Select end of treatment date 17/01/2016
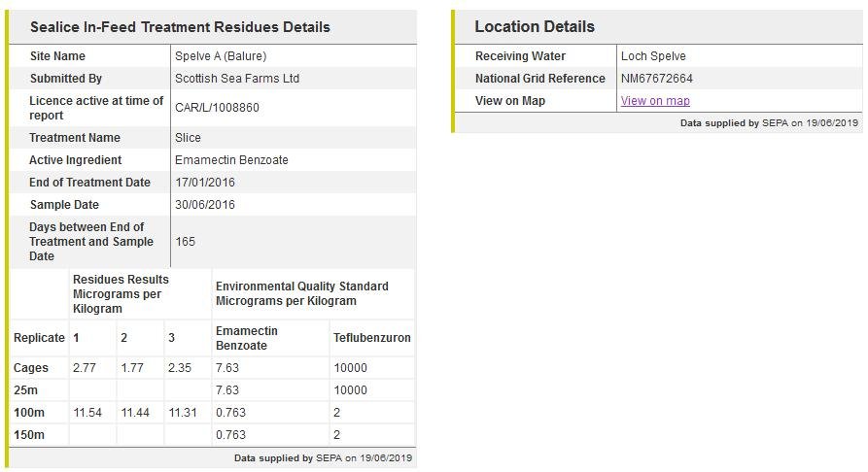 pyautogui.click(x=204, y=183)
